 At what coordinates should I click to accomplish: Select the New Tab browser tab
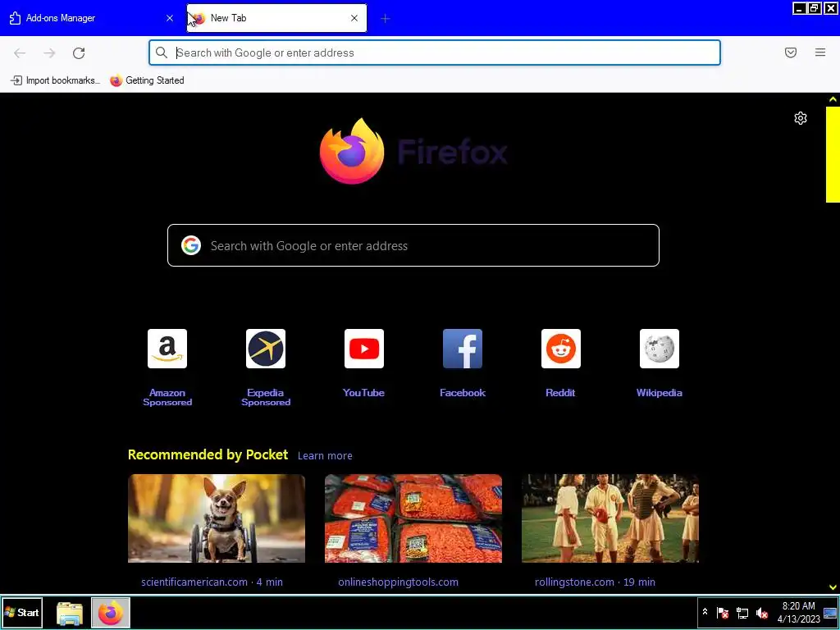[x=276, y=18]
